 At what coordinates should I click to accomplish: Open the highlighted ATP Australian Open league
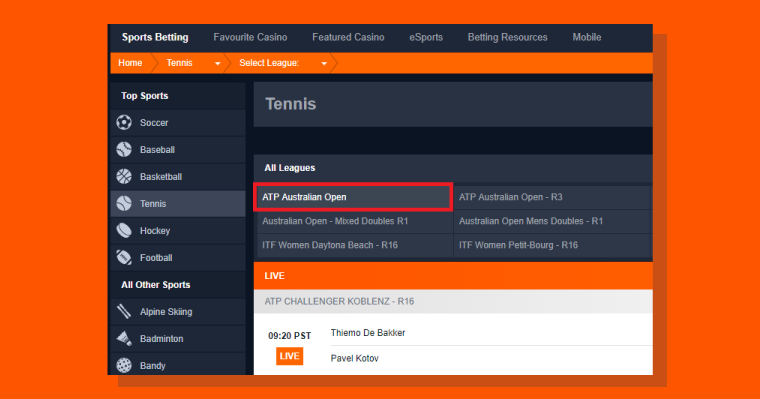point(353,197)
